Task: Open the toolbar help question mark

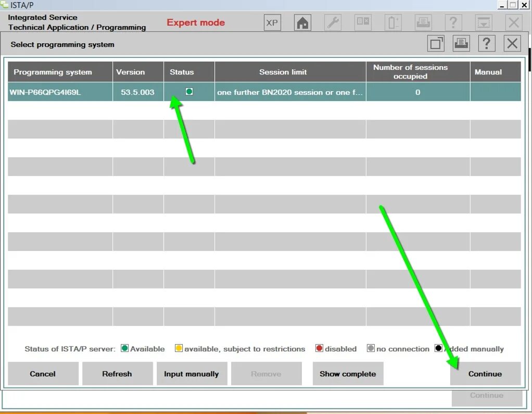Action: tap(453, 23)
